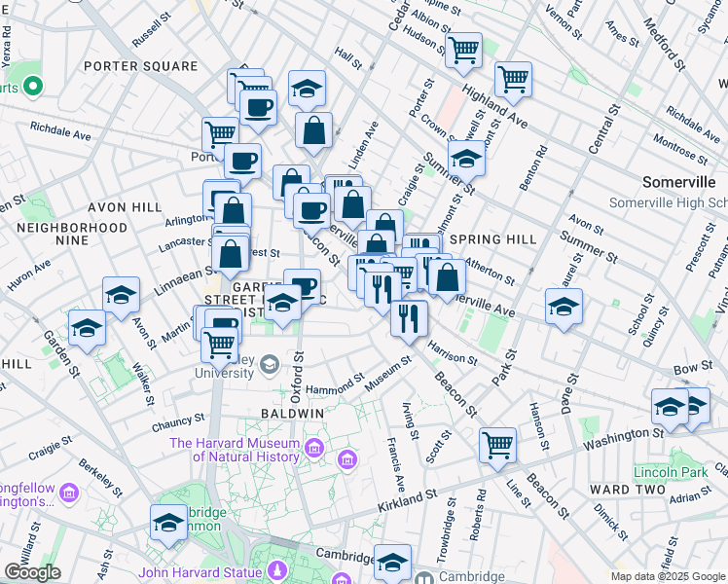The height and width of the screenshot is (584, 728).
Task: Click the Somerville High School label
Action: (669, 202)
